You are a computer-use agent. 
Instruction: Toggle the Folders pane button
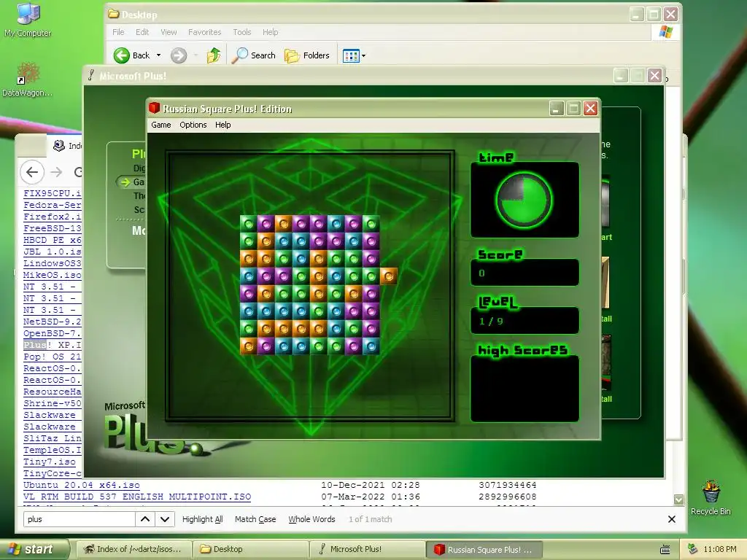click(307, 55)
